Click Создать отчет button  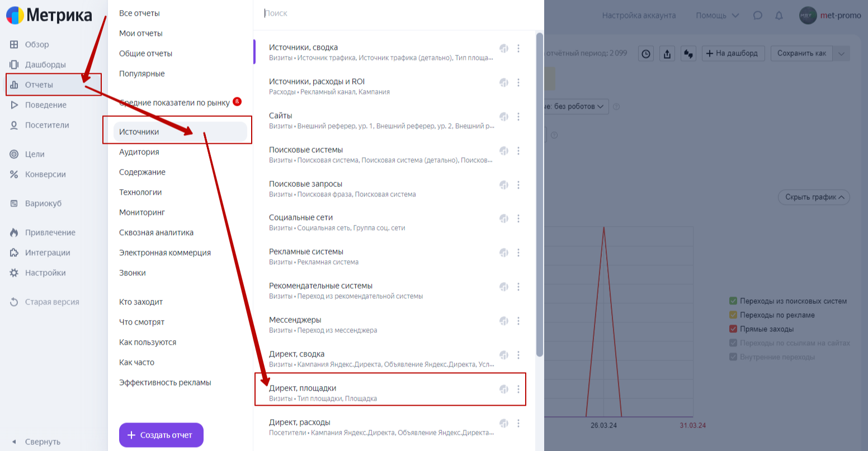click(161, 435)
